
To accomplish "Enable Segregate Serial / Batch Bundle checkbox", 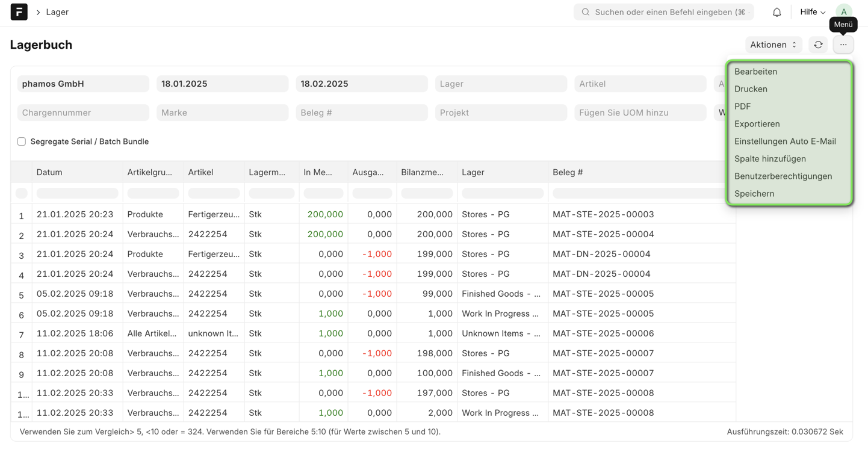I will (x=22, y=141).
